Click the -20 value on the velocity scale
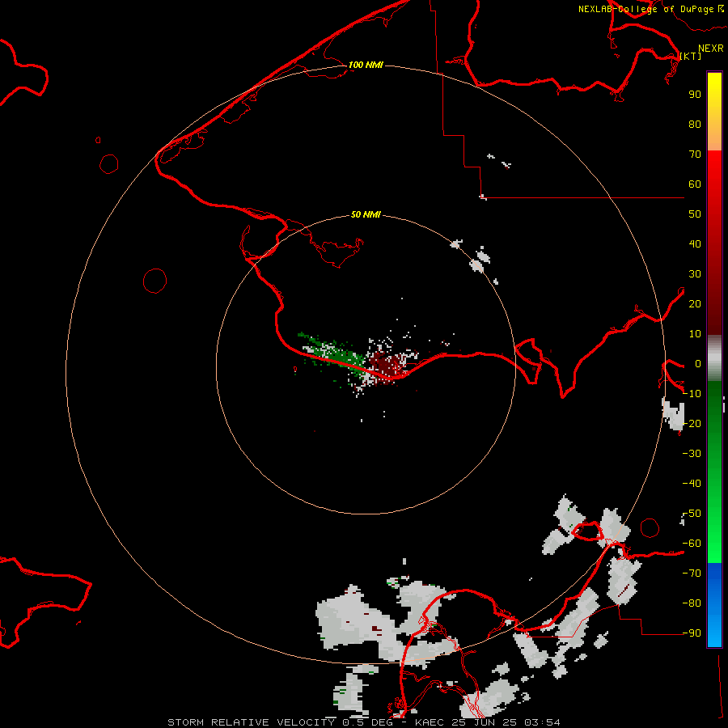This screenshot has width=728, height=728. [x=692, y=423]
